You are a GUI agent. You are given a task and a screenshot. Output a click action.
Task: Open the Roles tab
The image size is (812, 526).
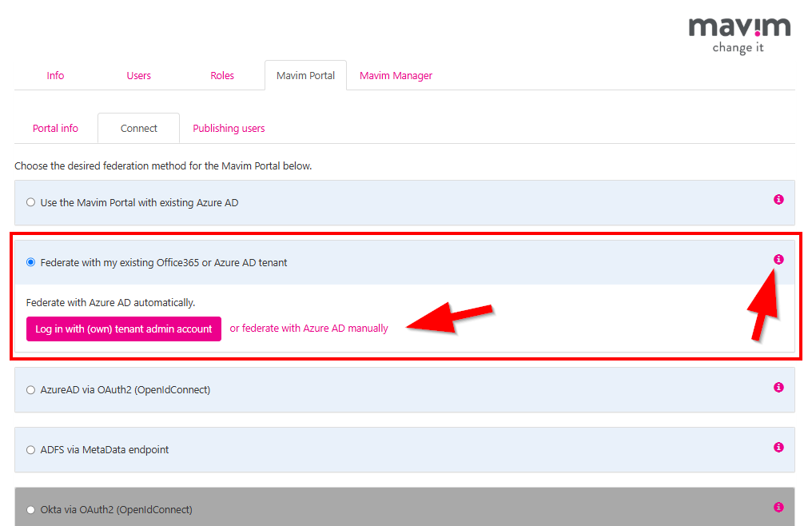pyautogui.click(x=221, y=75)
